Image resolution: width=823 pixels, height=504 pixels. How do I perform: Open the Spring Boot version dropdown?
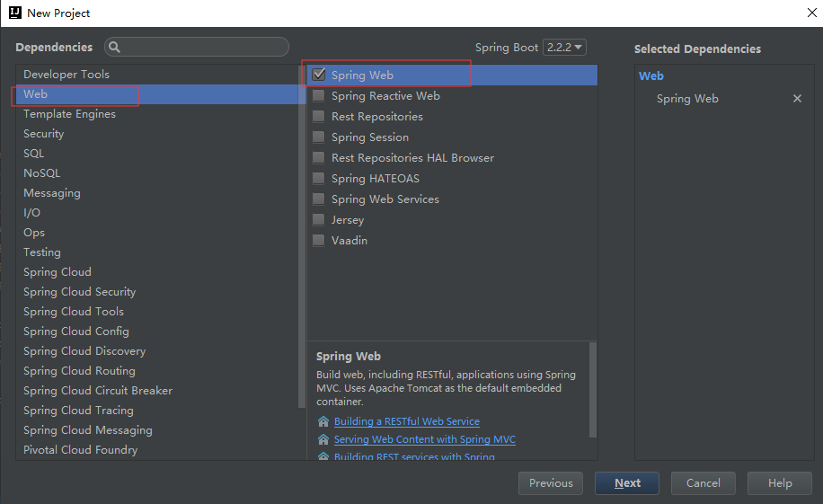(x=564, y=48)
